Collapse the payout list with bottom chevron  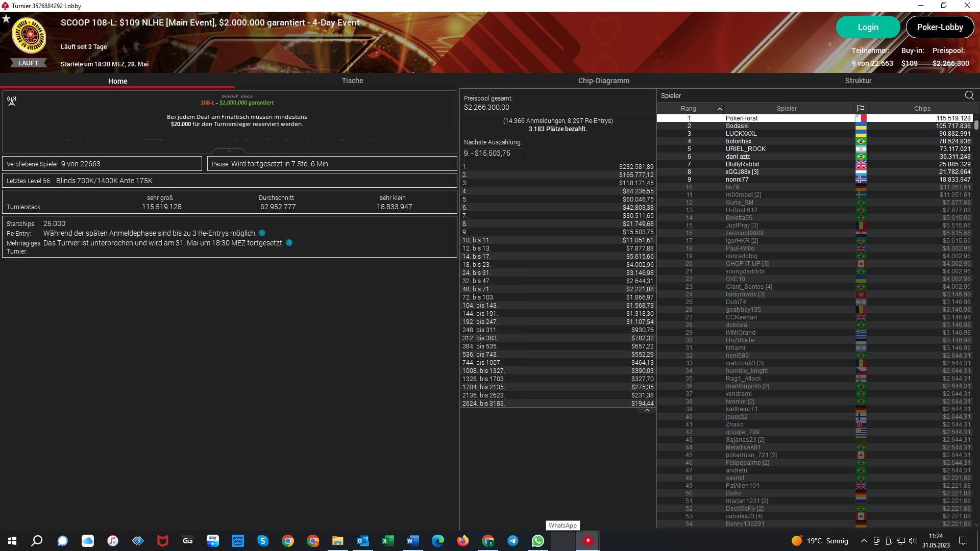point(647,410)
